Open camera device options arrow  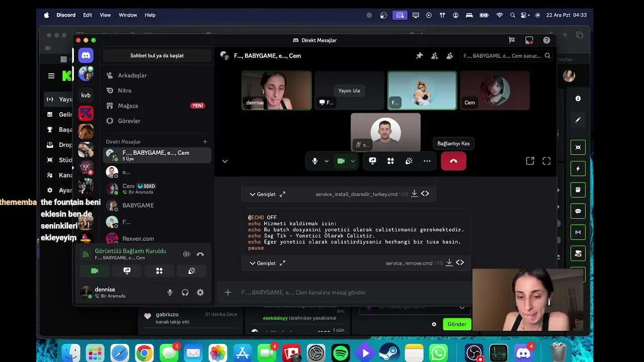(x=353, y=161)
